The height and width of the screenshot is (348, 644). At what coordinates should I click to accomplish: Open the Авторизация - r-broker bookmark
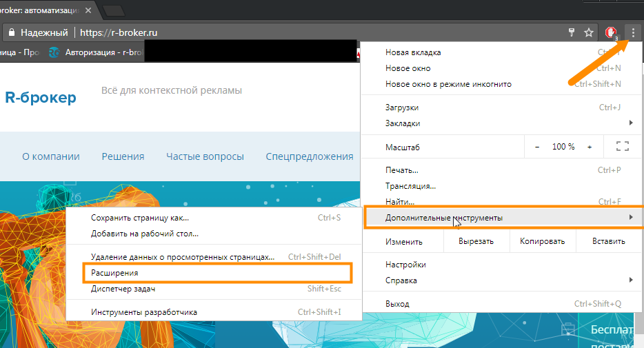coord(95,52)
